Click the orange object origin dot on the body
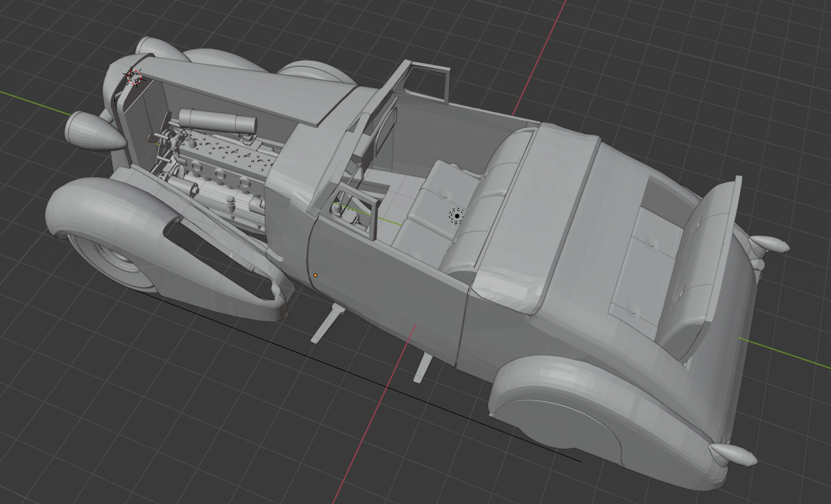The image size is (831, 504). point(315,275)
